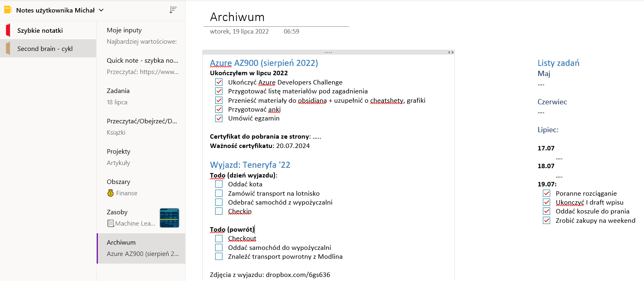Click the dropbox.com/6gs636 photo link text

(x=298, y=275)
